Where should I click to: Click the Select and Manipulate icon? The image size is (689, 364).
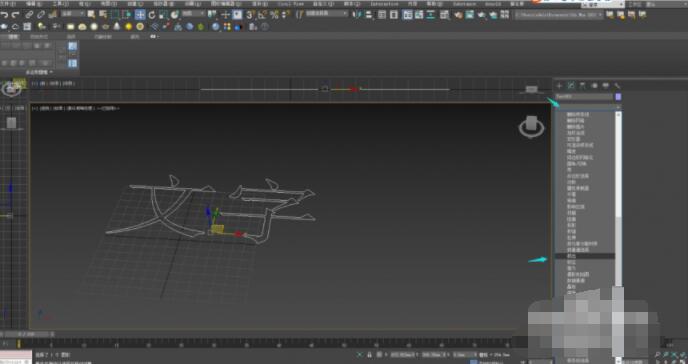(x=225, y=15)
